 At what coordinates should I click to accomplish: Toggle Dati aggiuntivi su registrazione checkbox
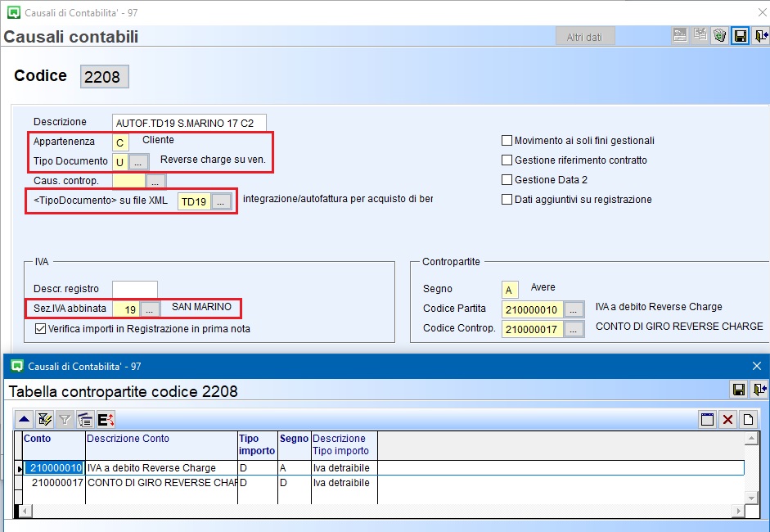point(507,200)
